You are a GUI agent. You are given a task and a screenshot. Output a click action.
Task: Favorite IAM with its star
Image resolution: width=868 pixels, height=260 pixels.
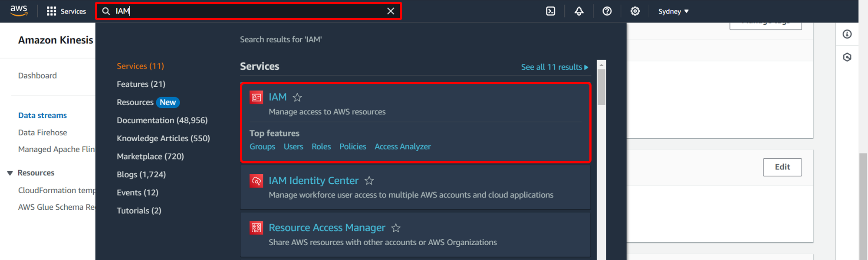point(297,97)
